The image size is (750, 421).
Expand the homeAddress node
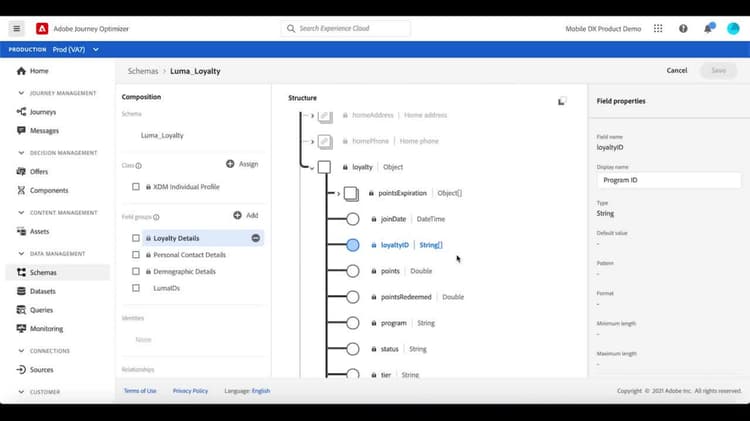[312, 115]
